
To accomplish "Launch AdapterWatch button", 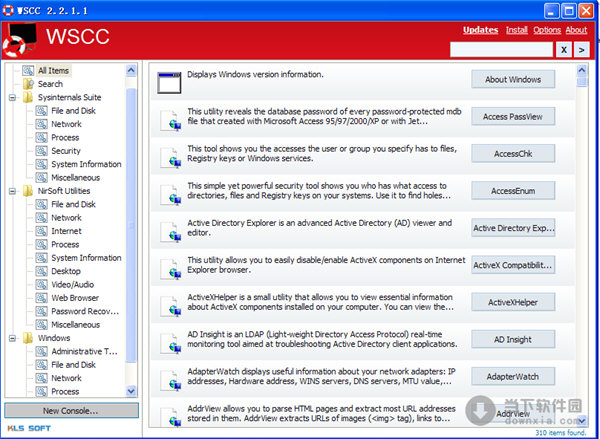I will tap(513, 376).
